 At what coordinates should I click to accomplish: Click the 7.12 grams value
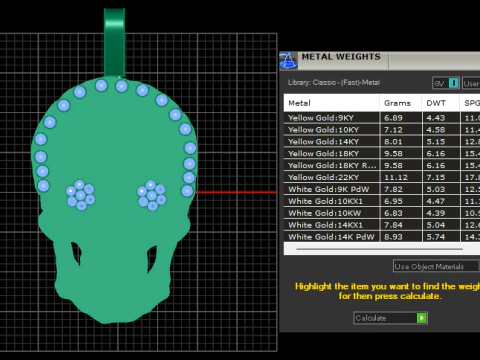coord(393,130)
